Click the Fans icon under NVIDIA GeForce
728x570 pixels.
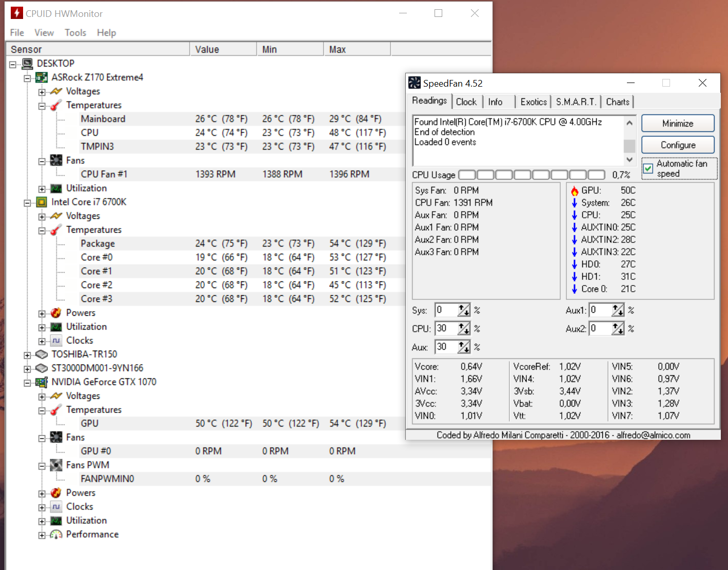pyautogui.click(x=56, y=437)
